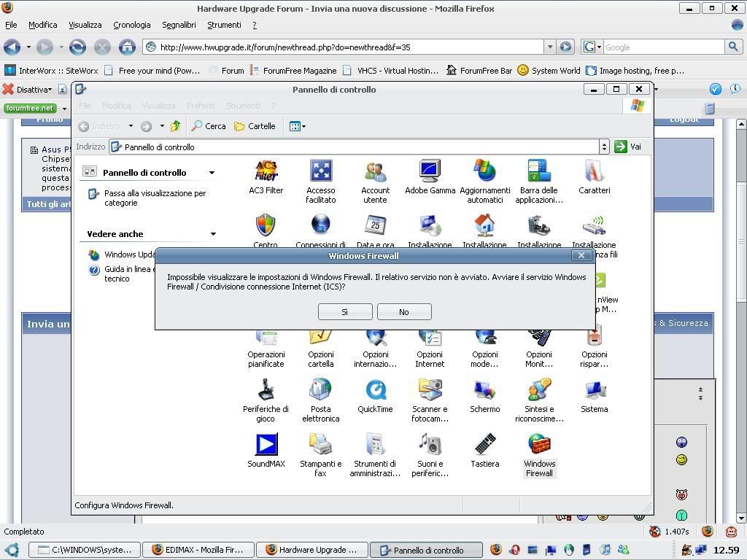Open Tastiera keyboard icon
Viewport: 747px width, 560px height.
pyautogui.click(x=485, y=451)
